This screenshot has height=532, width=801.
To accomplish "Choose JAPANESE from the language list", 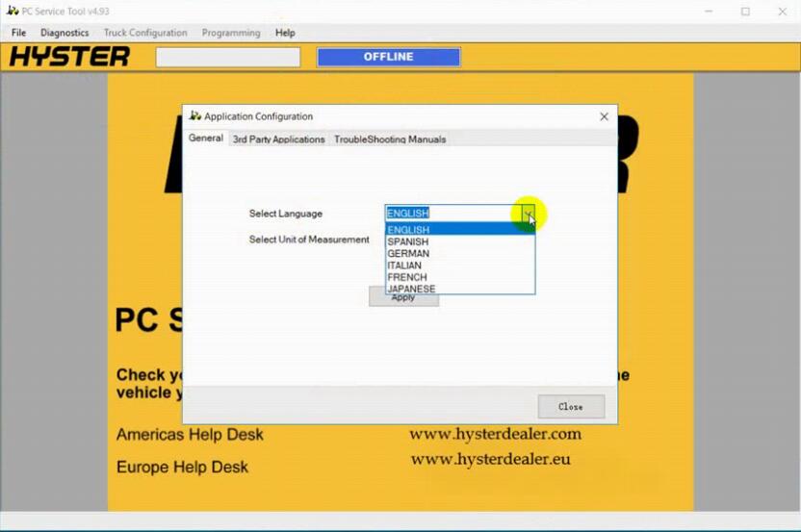I will [x=460, y=289].
